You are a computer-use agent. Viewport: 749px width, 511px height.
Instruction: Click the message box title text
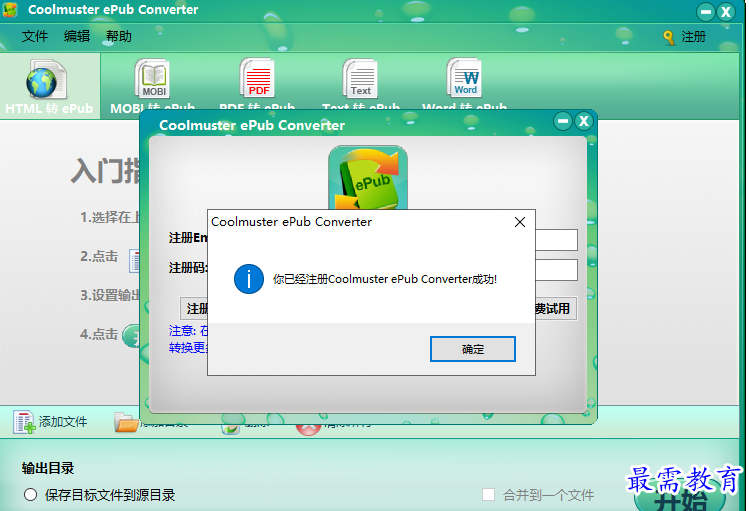[x=291, y=222]
